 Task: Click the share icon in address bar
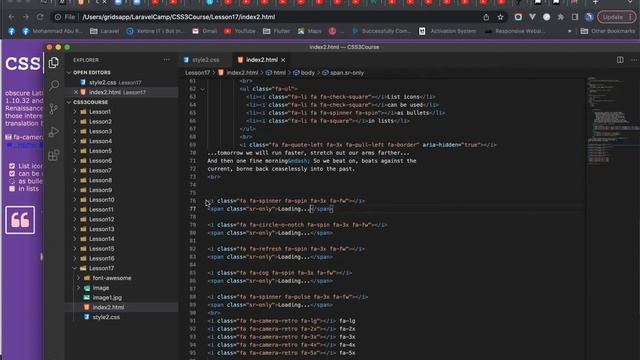(486, 17)
